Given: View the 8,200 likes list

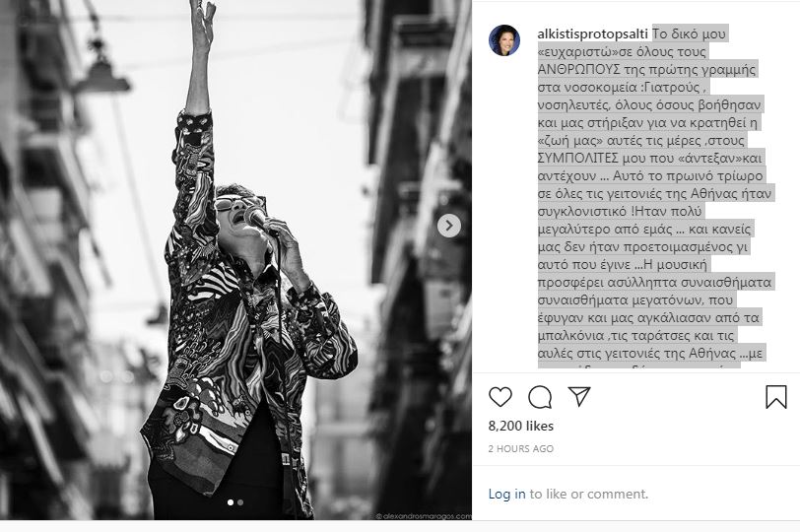Looking at the screenshot, I should click(x=521, y=426).
